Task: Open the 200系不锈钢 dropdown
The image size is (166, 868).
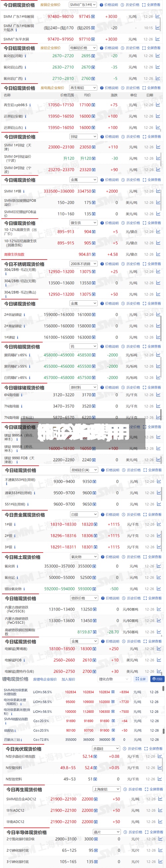Action: tap(83, 264)
